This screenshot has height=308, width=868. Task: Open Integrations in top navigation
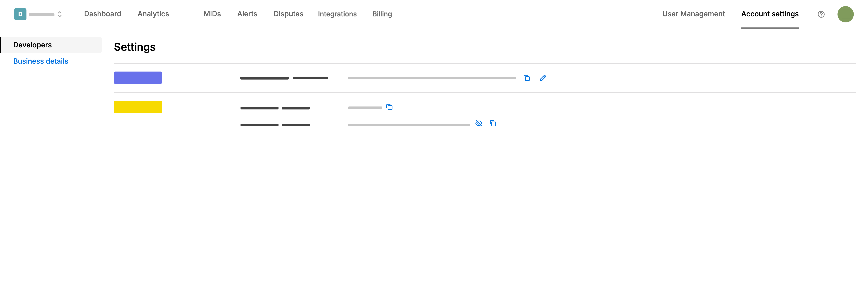coord(337,14)
